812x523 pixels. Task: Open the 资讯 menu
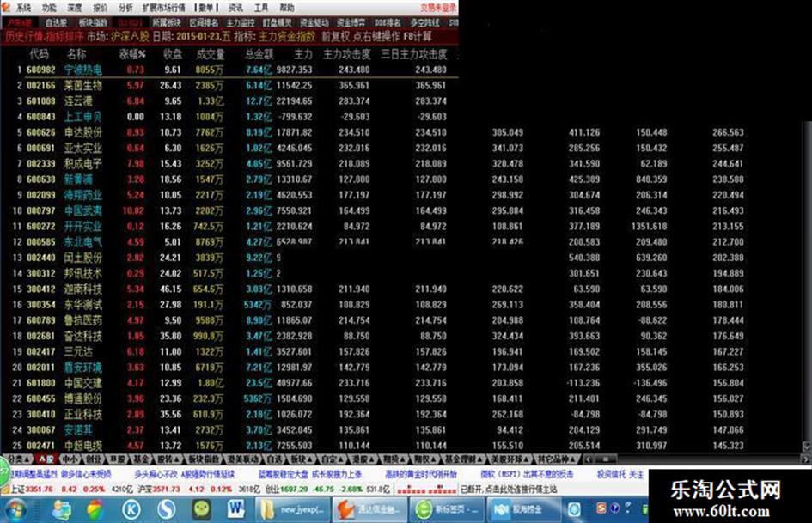tap(236, 7)
